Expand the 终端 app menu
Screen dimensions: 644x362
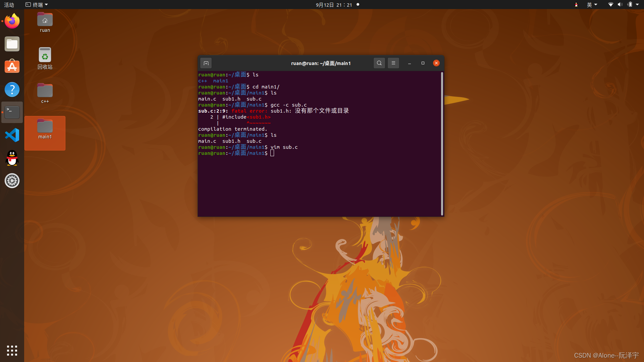coord(37,5)
